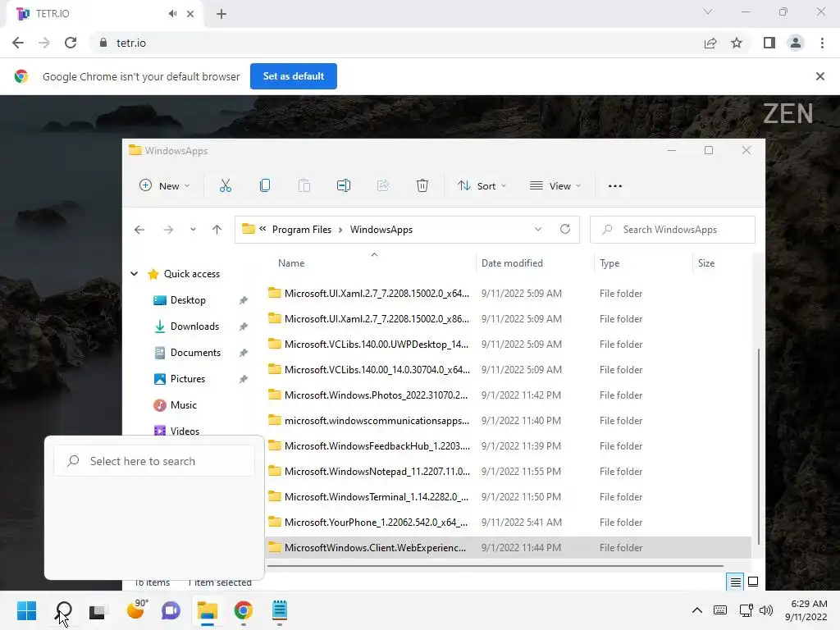Open Task View on the taskbar

click(97, 611)
